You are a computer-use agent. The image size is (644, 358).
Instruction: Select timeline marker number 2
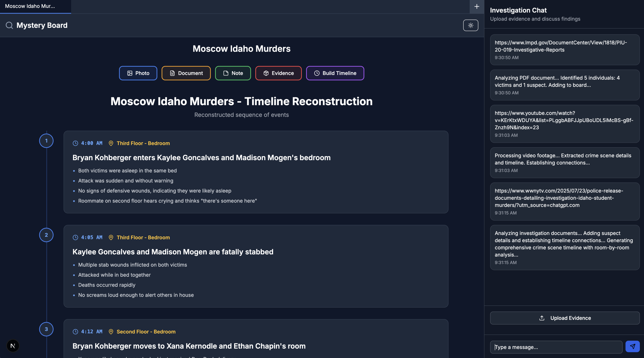pyautogui.click(x=46, y=235)
